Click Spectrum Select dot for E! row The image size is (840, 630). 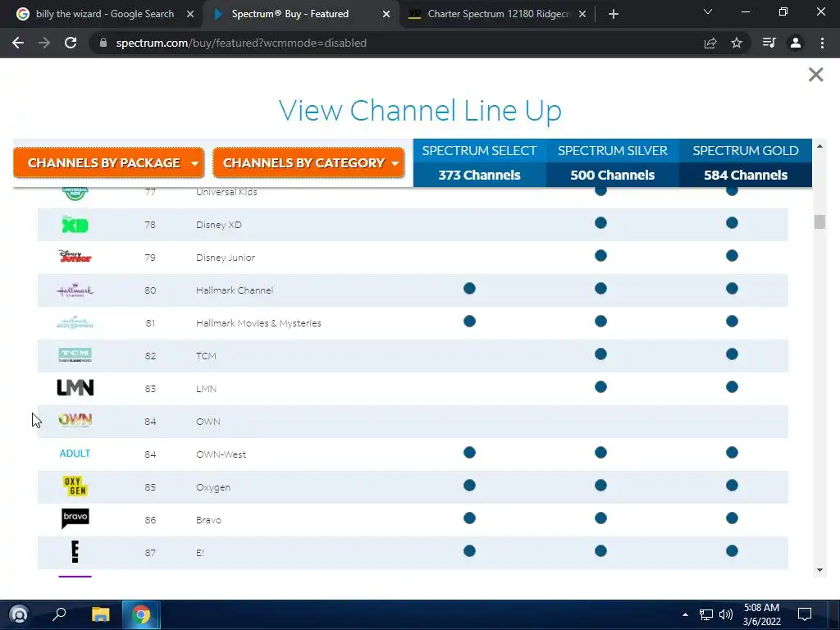pyautogui.click(x=469, y=550)
